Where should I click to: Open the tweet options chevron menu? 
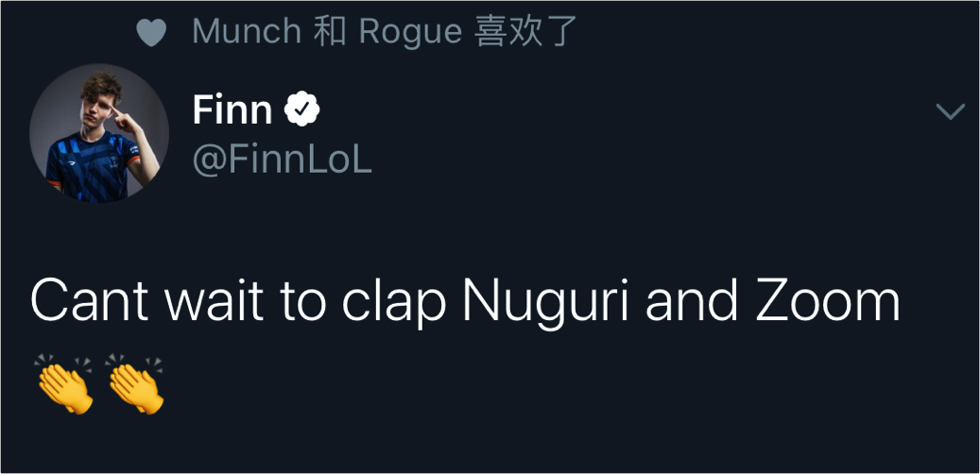click(x=950, y=111)
